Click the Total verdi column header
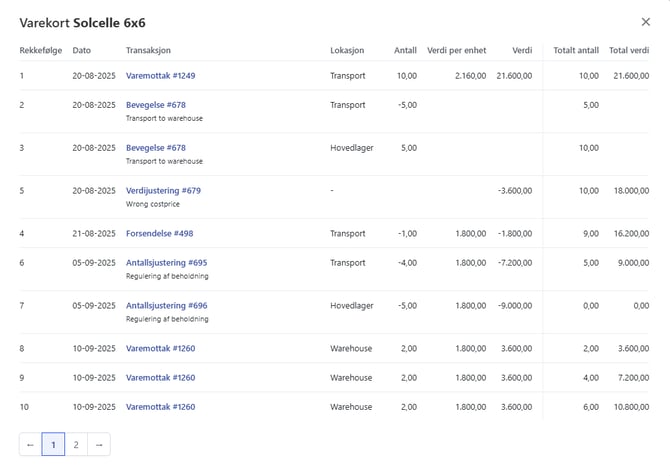The image size is (670, 476). [x=628, y=49]
